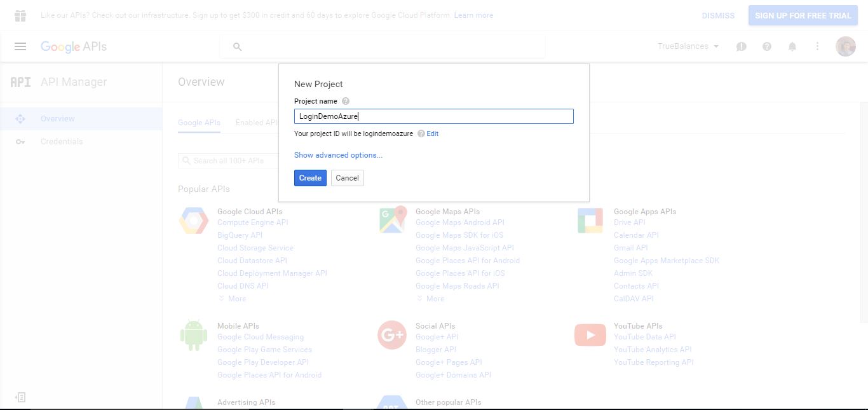Image resolution: width=868 pixels, height=410 pixels.
Task: Open Google Play Game Services link
Action: (x=264, y=350)
